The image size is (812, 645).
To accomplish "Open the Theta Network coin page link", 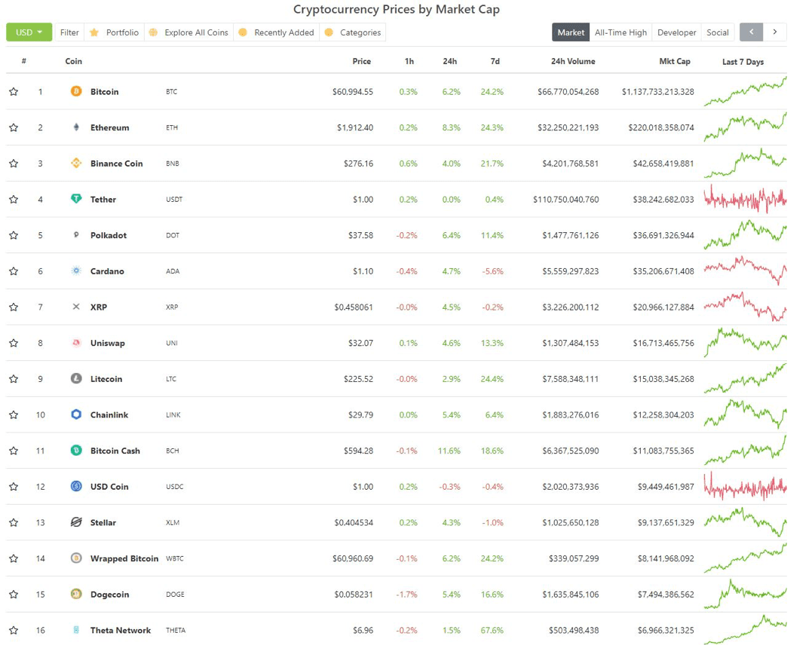I will click(x=121, y=630).
